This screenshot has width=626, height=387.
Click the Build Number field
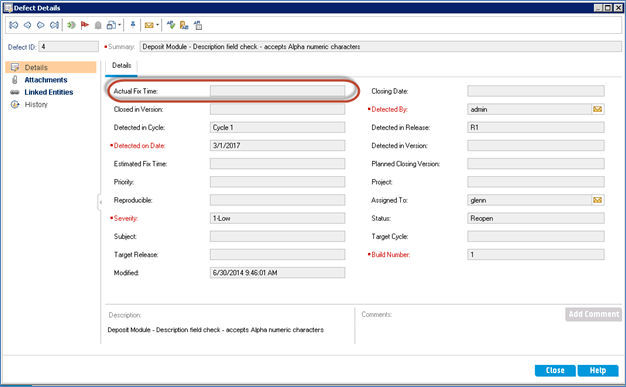[536, 255]
